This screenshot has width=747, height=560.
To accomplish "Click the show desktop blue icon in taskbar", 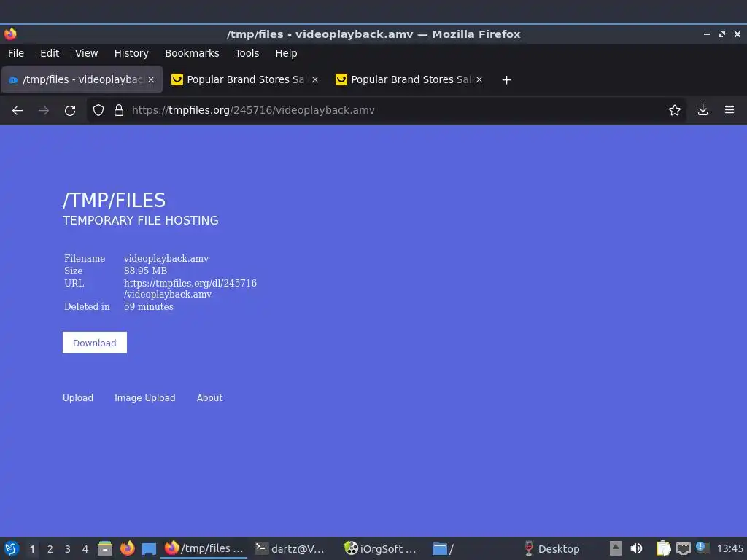I will (149, 549).
